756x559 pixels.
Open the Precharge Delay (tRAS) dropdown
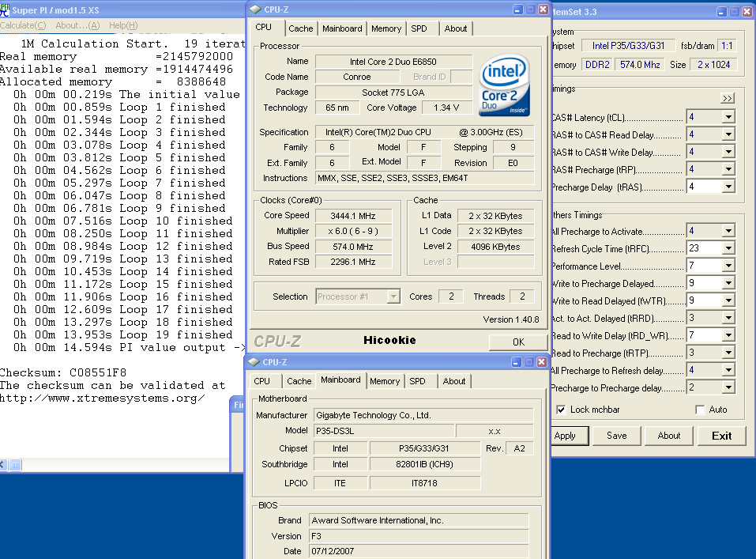click(728, 187)
